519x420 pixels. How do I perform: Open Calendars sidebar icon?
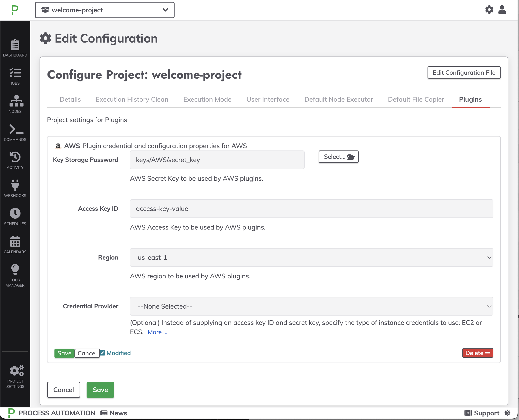pos(15,241)
